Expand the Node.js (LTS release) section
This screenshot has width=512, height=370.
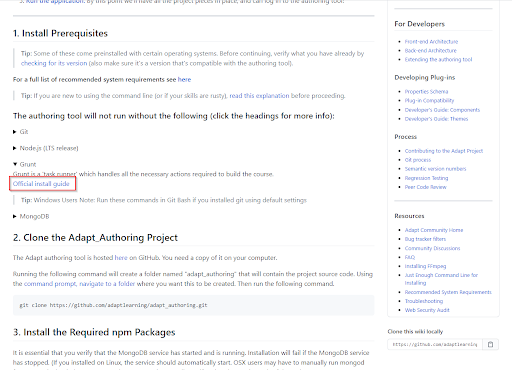click(46, 148)
